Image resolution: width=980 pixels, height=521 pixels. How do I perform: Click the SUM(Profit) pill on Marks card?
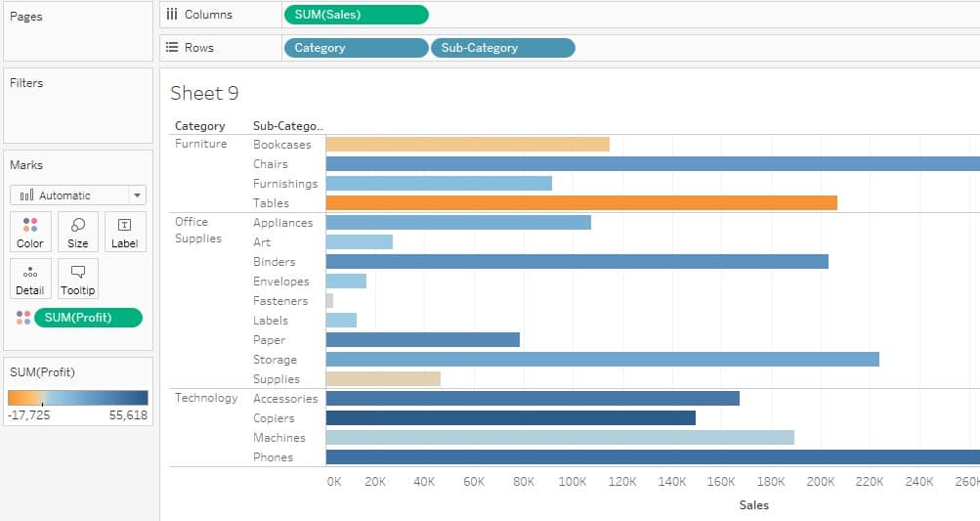pos(88,318)
